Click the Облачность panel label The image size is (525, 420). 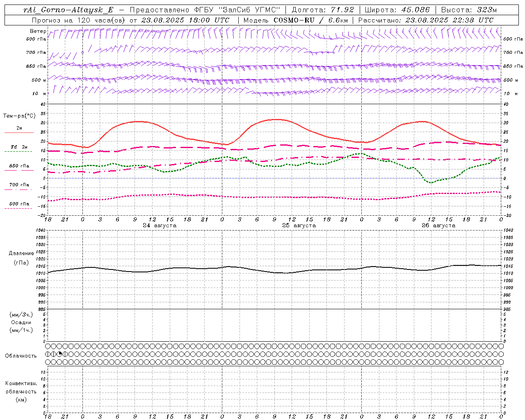[x=21, y=356]
